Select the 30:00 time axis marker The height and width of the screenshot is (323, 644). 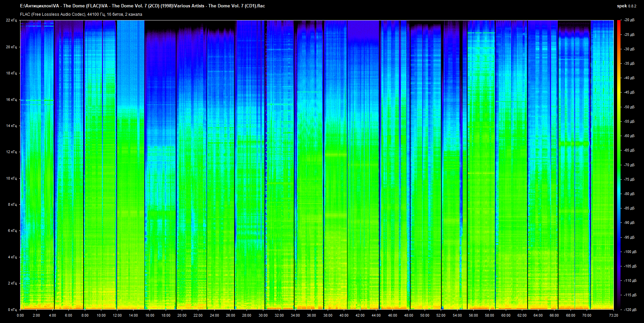click(x=263, y=315)
